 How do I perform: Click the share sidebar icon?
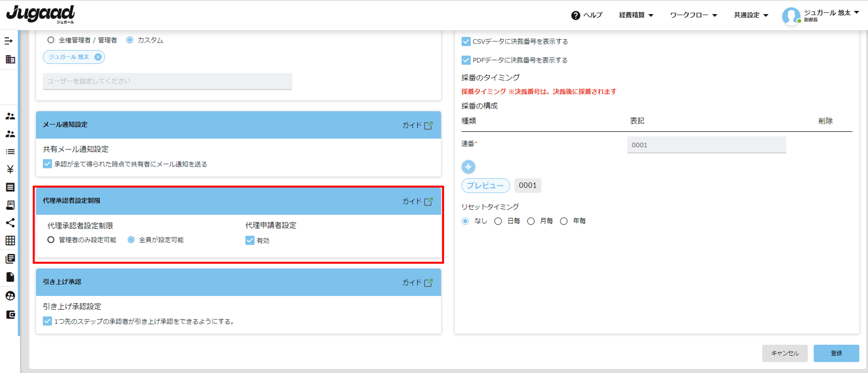[10, 222]
